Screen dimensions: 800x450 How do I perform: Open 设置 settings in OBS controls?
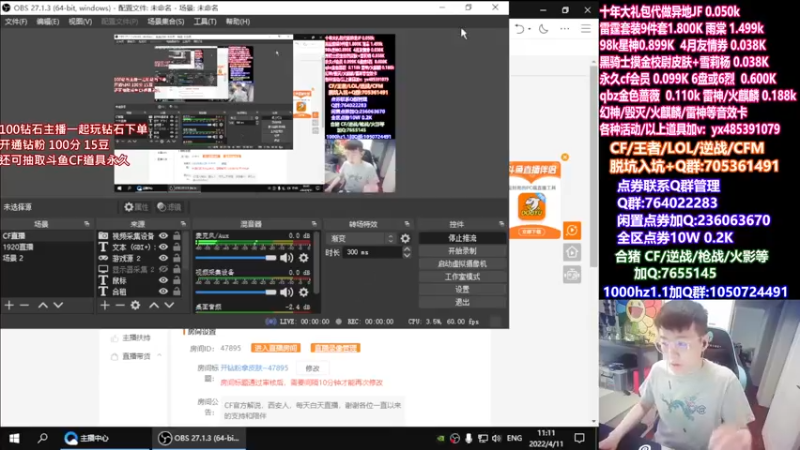point(462,289)
